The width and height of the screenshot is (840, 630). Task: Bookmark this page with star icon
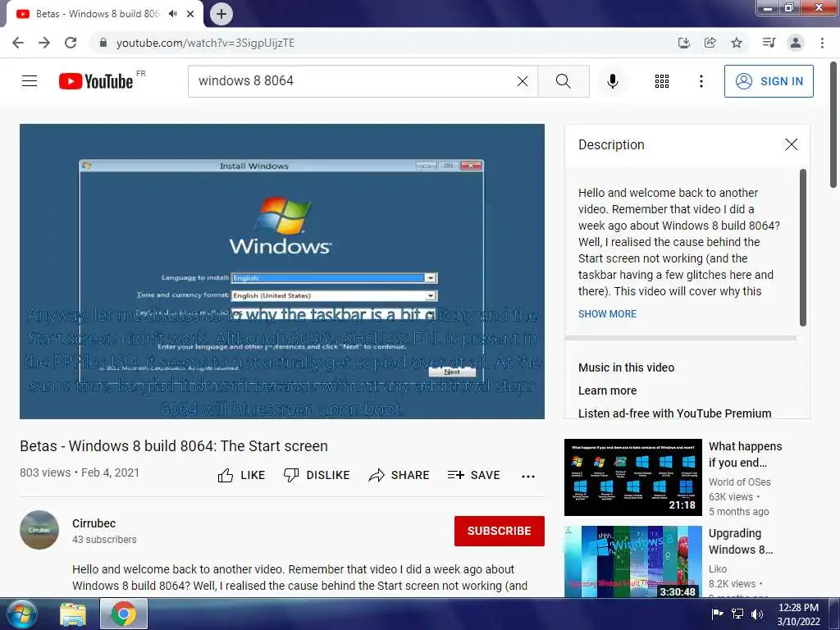pos(737,43)
